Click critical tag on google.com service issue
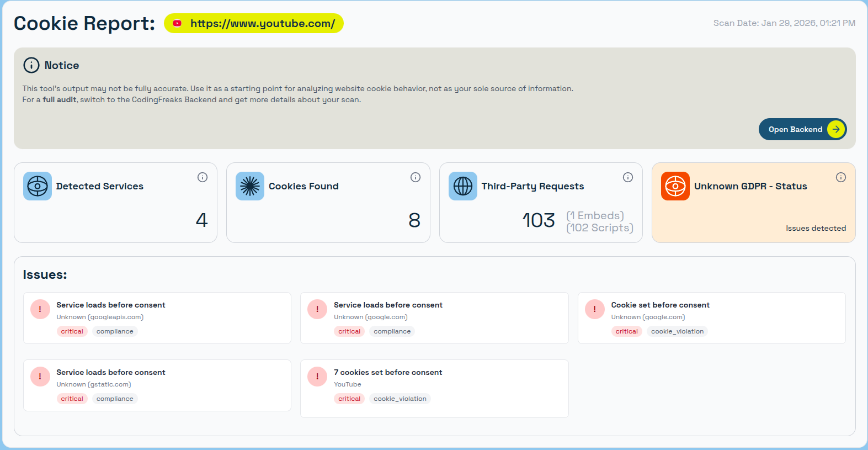The image size is (868, 450). pyautogui.click(x=349, y=331)
